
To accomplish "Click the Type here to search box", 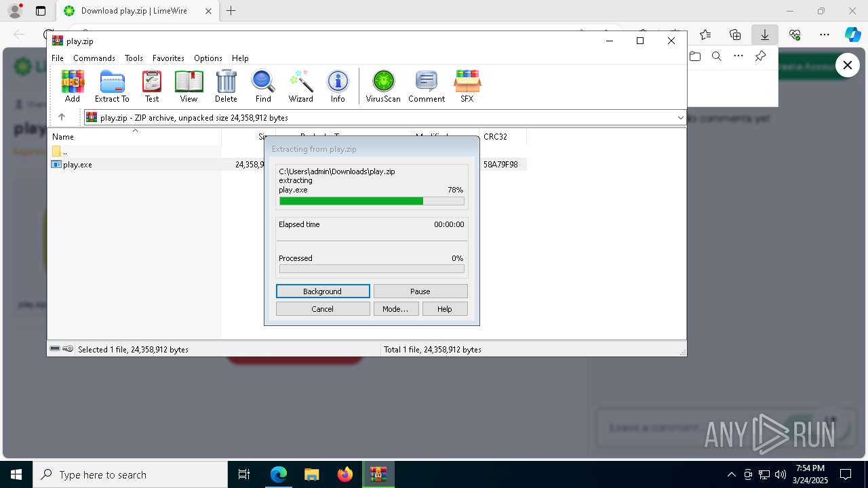I will (x=130, y=474).
